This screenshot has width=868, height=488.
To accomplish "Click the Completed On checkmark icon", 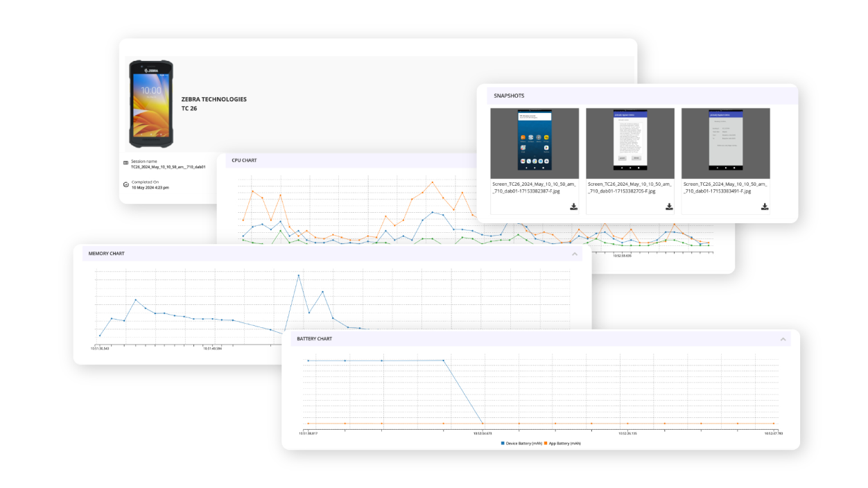I will (125, 185).
